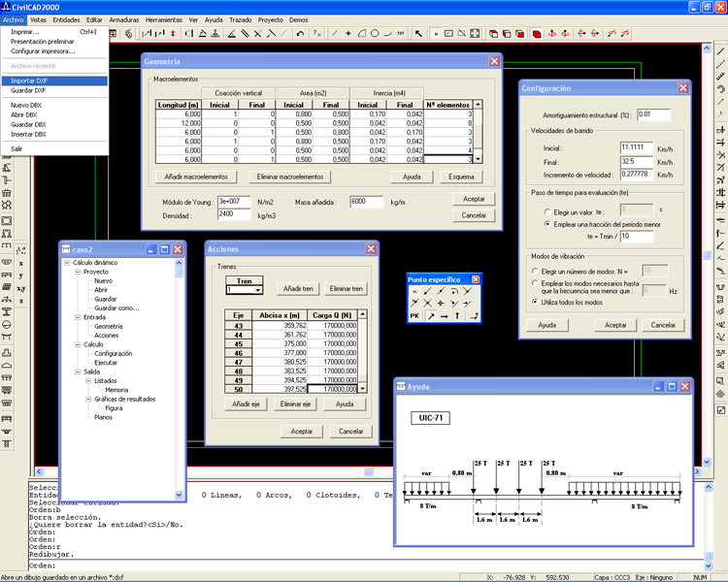Click the crosshair snap icon in Punto específico
The height and width of the screenshot is (582, 728).
pos(441,304)
